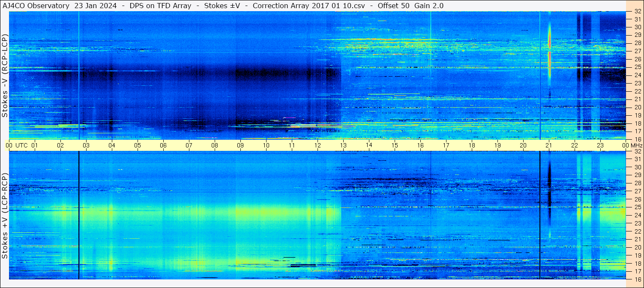Screen dimensions: 644x288
Task: Click the 'Stokes +V (LCP-RCP)' axis label
Action: pyautogui.click(x=5, y=216)
